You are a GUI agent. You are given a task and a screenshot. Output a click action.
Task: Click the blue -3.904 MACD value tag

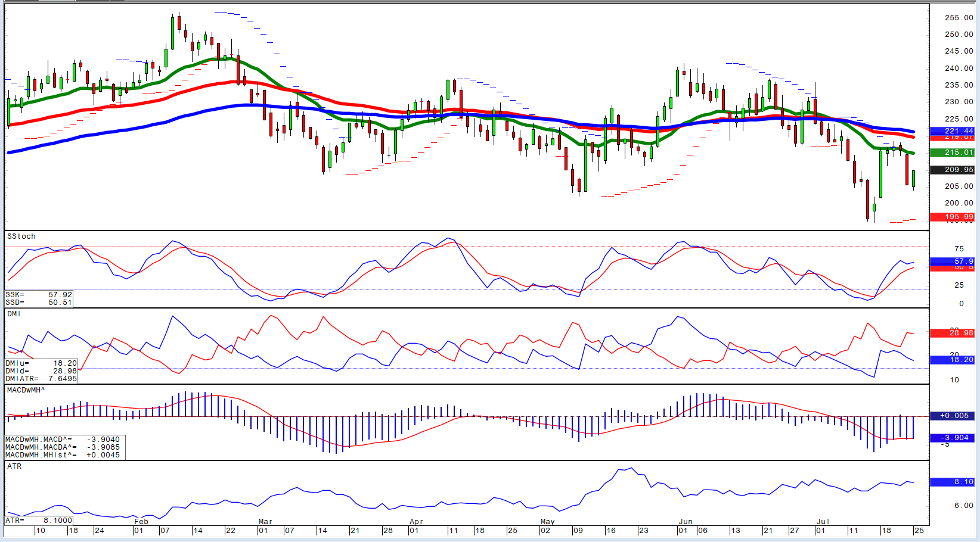952,438
